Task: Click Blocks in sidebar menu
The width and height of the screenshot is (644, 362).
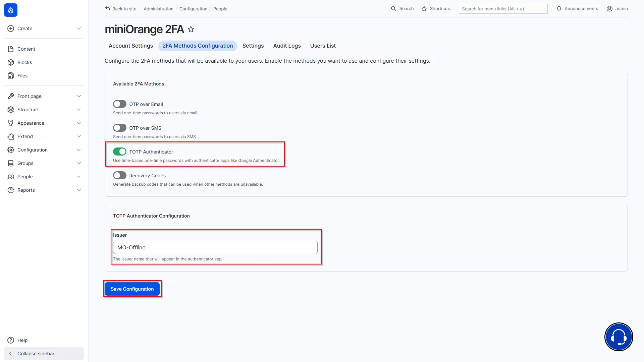Action: pyautogui.click(x=24, y=62)
